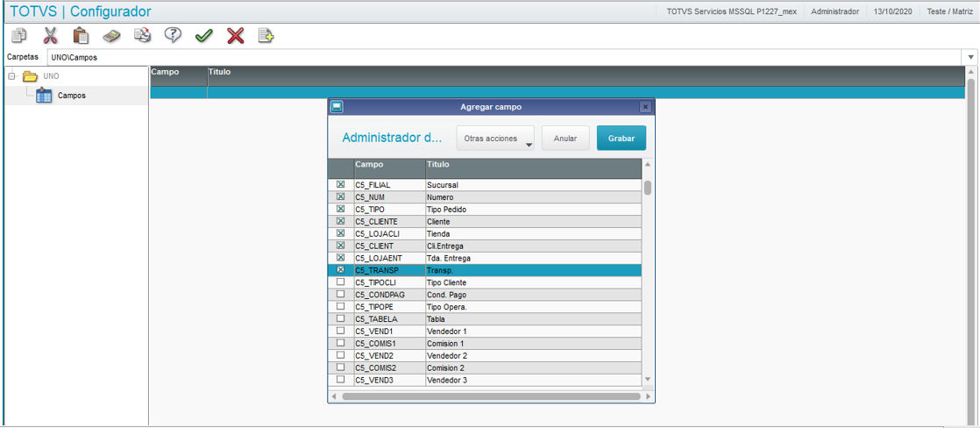Select the highlighted empty main grid row
This screenshot has height=428, width=980.
pyautogui.click(x=557, y=93)
